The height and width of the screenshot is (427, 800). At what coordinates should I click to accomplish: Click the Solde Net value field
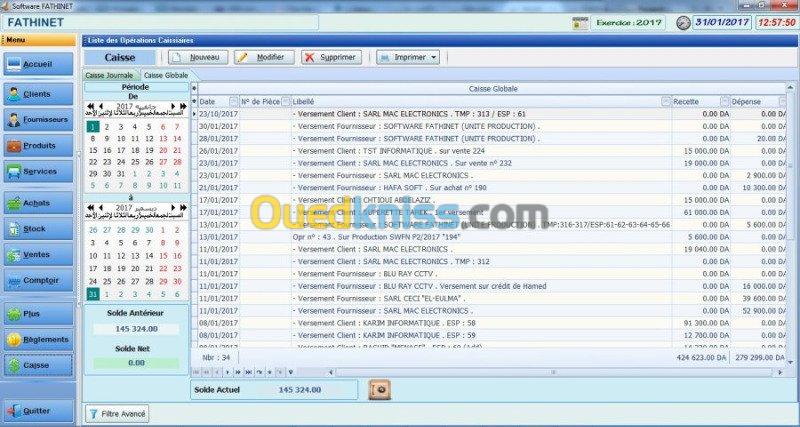coord(136,363)
